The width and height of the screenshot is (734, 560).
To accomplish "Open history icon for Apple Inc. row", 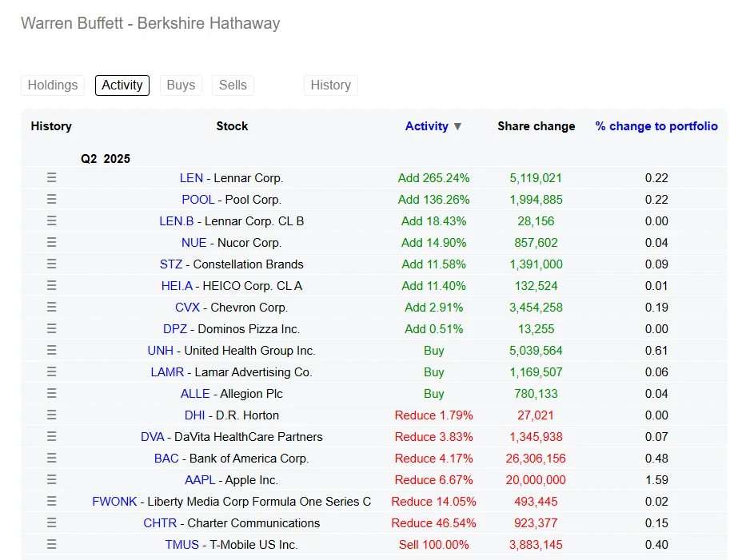I will coord(51,479).
